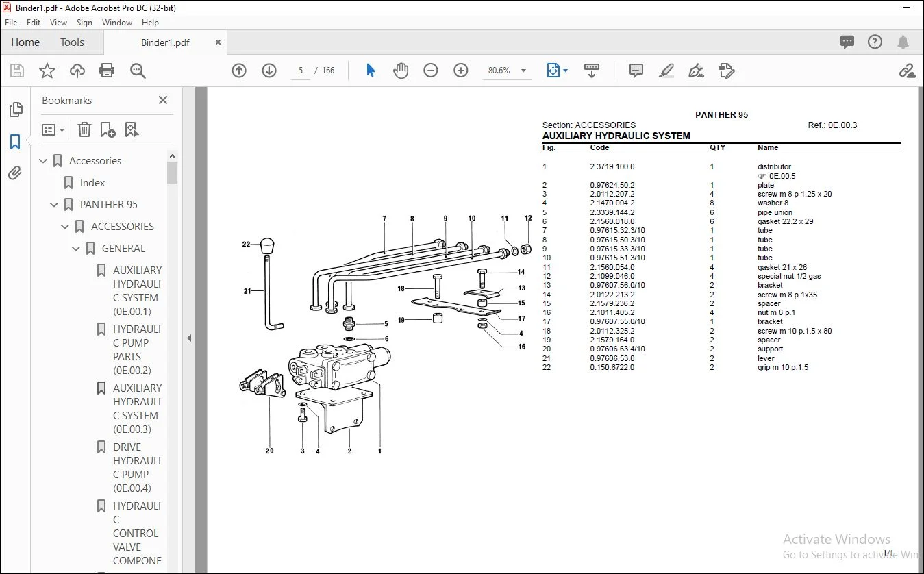Zoom out with minus icon
Image resolution: width=924 pixels, height=574 pixels.
point(431,71)
